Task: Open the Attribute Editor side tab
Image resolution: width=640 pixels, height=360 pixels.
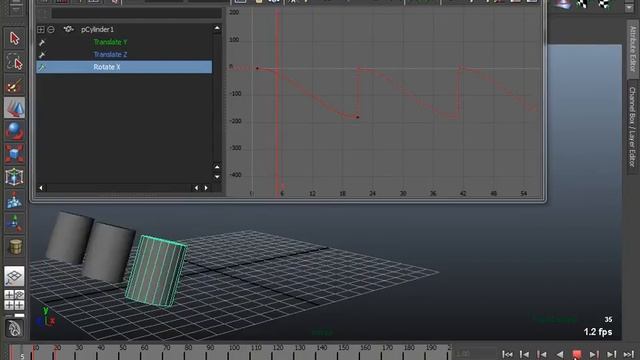Action: click(632, 48)
